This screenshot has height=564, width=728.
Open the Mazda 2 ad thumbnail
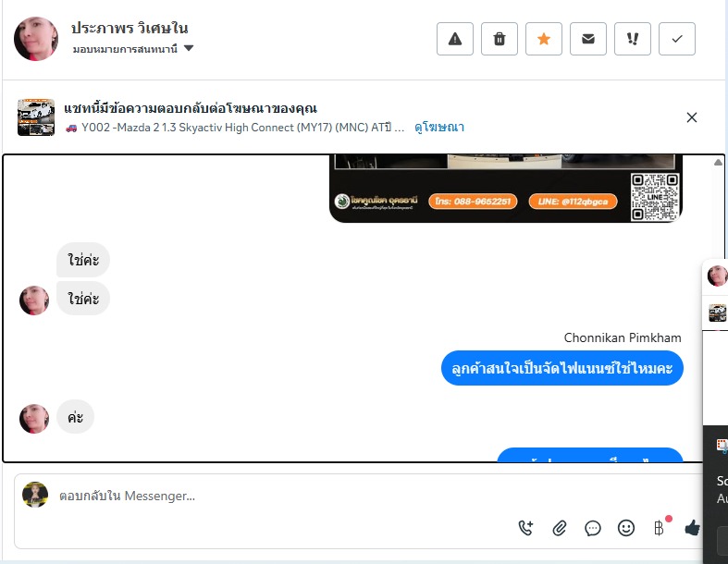pos(36,117)
